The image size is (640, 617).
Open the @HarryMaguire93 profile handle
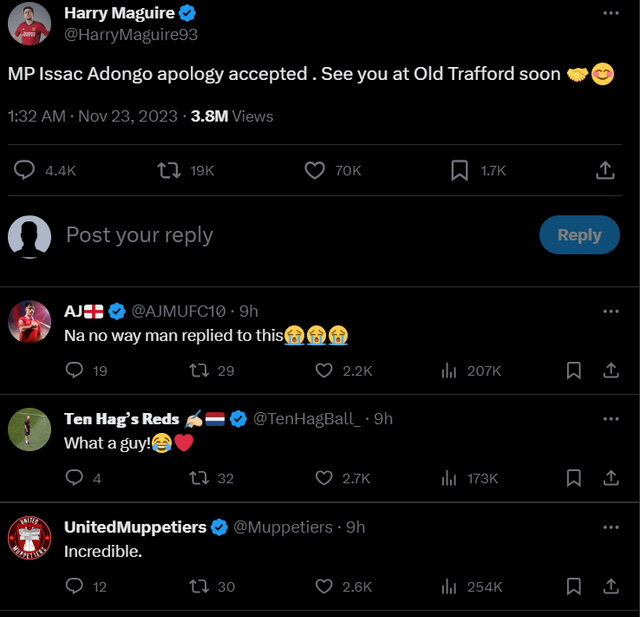point(131,34)
